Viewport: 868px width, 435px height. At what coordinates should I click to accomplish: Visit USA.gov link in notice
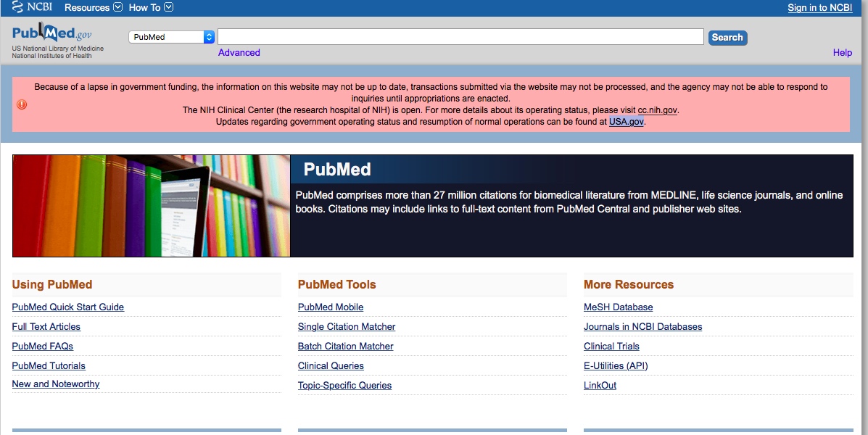626,122
